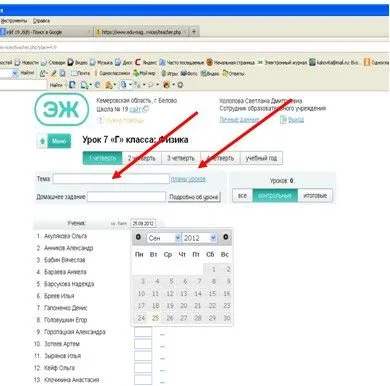Open a new browser tab
The height and width of the screenshot is (386, 390).
pos(194,32)
